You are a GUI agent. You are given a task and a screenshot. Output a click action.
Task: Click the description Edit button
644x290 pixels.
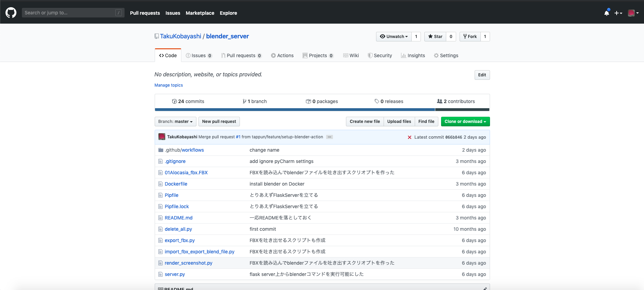click(482, 75)
